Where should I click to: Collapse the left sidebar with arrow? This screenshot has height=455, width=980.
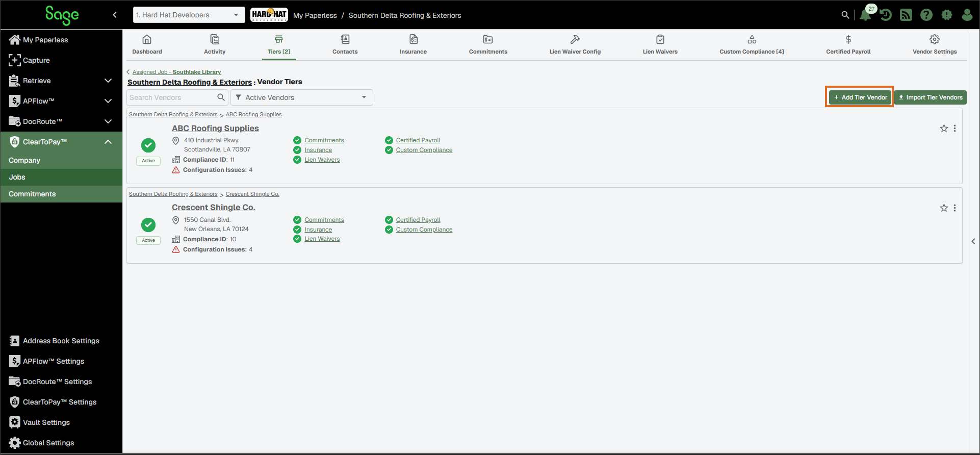[x=115, y=15]
